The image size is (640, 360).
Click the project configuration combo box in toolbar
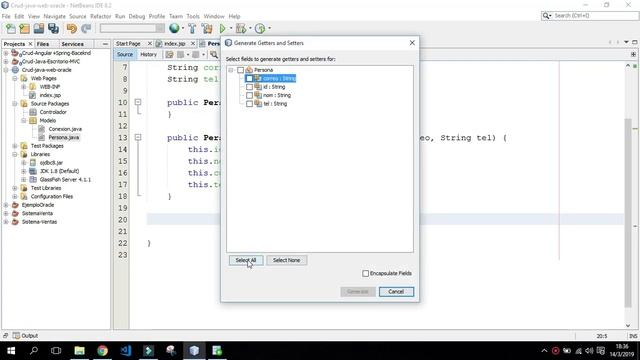132,28
